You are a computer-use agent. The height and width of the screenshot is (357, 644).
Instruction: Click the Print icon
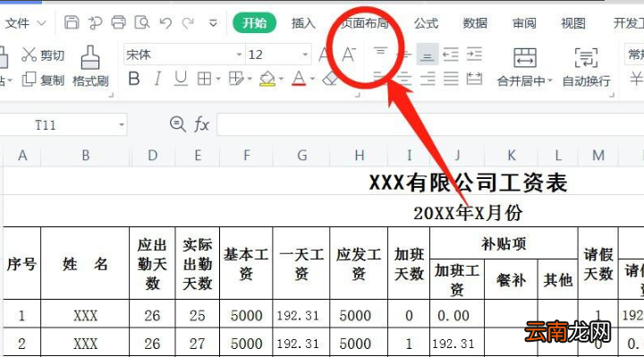(118, 22)
